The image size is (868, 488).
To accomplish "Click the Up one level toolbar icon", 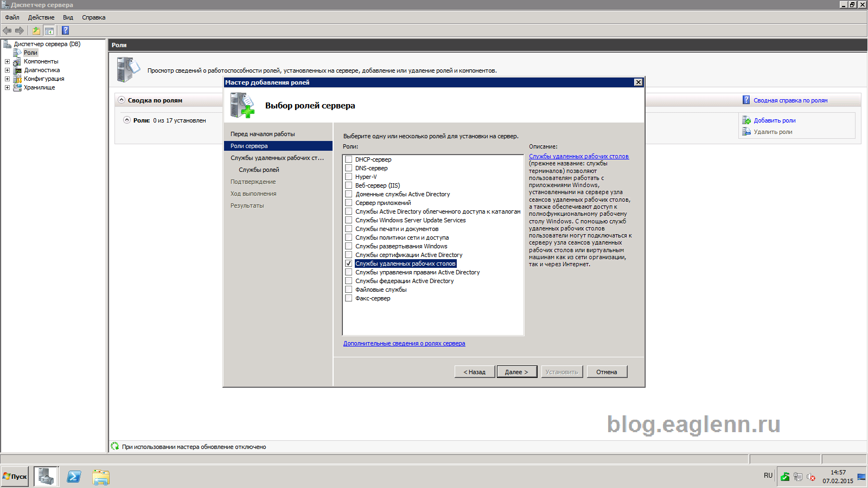I will (x=36, y=30).
